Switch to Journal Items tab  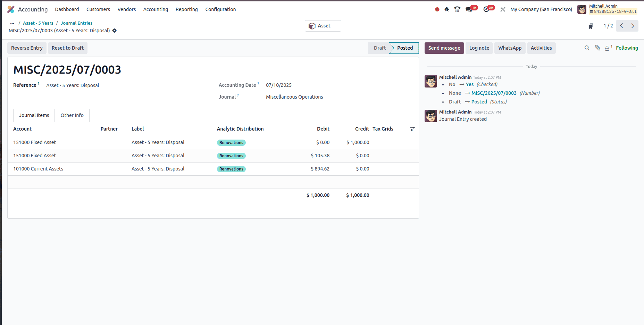point(34,115)
